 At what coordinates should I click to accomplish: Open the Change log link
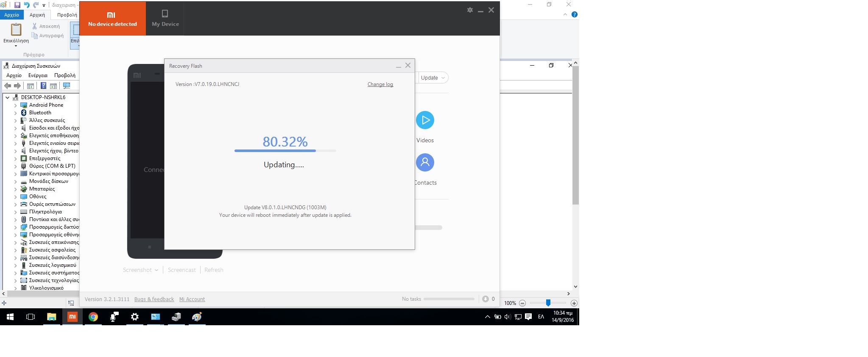tap(380, 84)
